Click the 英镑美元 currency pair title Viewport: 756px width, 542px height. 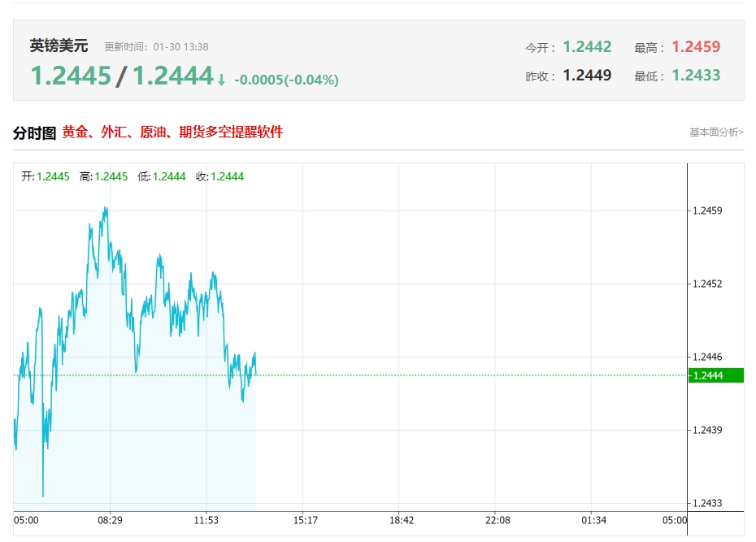coord(59,46)
